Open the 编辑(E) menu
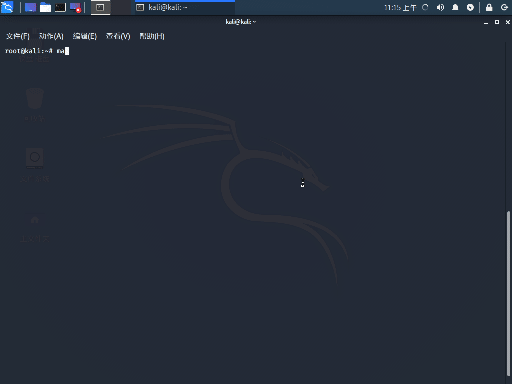512x384 pixels. pyautogui.click(x=85, y=36)
